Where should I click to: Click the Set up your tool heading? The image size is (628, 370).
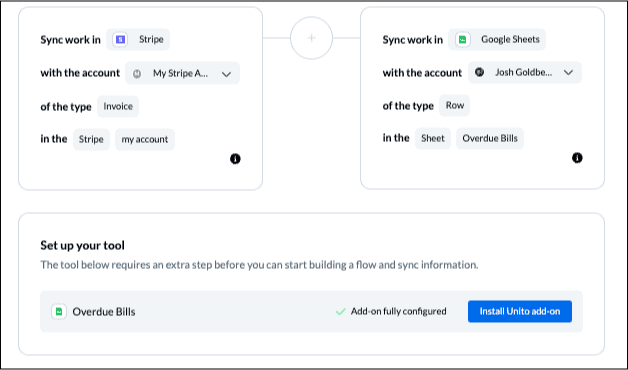(83, 245)
